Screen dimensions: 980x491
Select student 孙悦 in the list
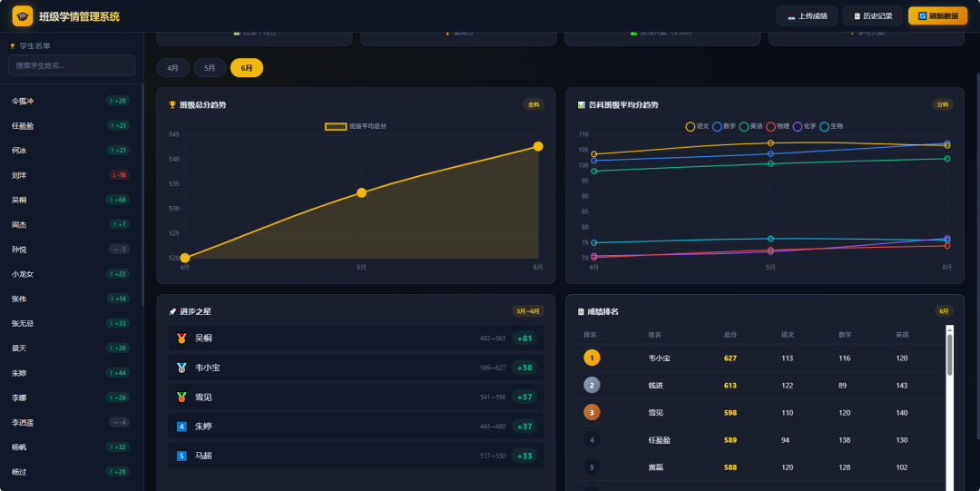[71, 250]
